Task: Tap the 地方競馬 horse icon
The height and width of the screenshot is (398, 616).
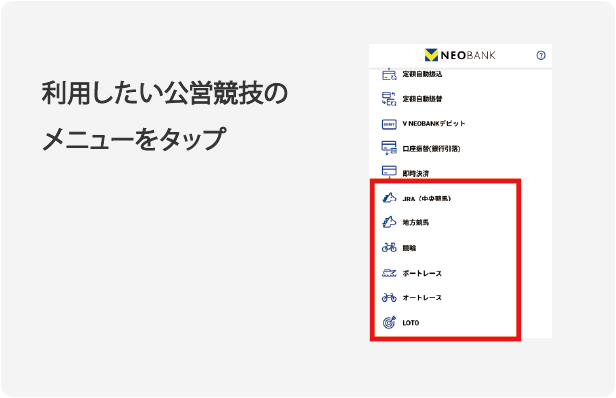Action: 389,222
